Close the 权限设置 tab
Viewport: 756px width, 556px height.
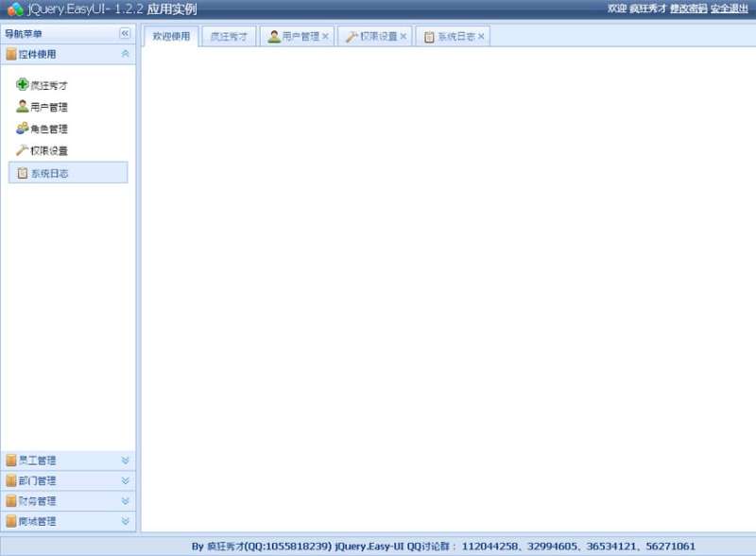click(x=404, y=37)
